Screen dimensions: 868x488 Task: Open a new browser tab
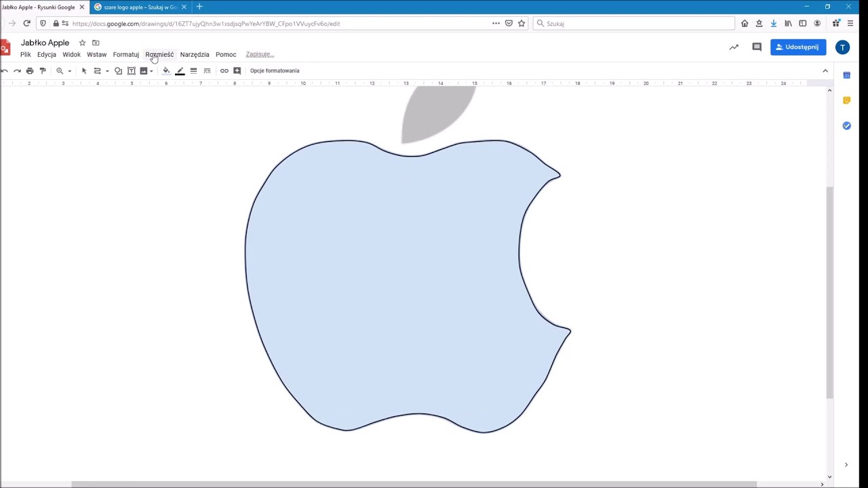click(199, 7)
